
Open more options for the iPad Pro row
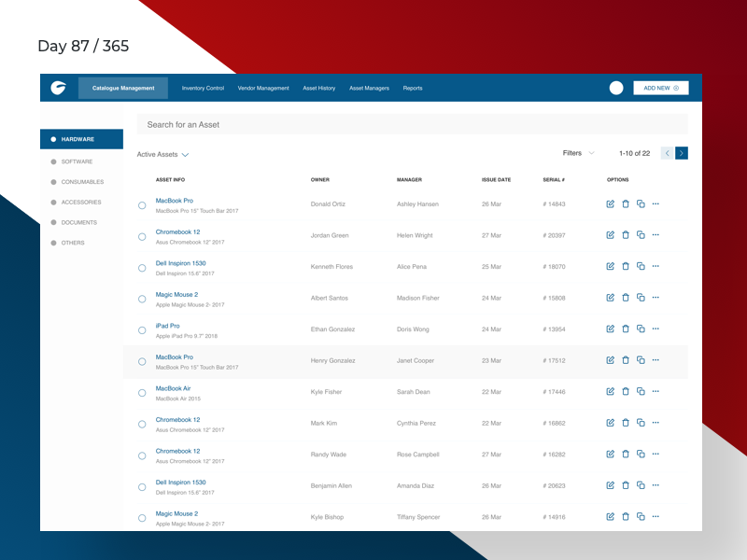655,329
